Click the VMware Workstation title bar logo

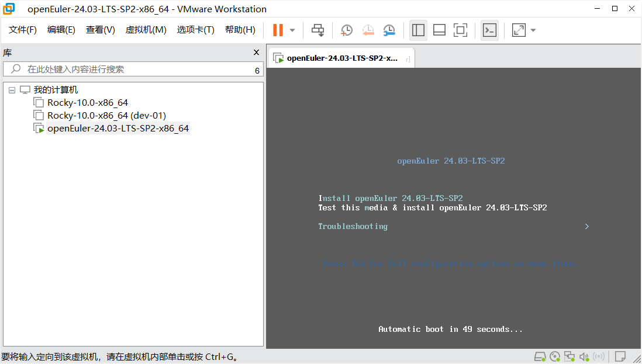pos(9,9)
